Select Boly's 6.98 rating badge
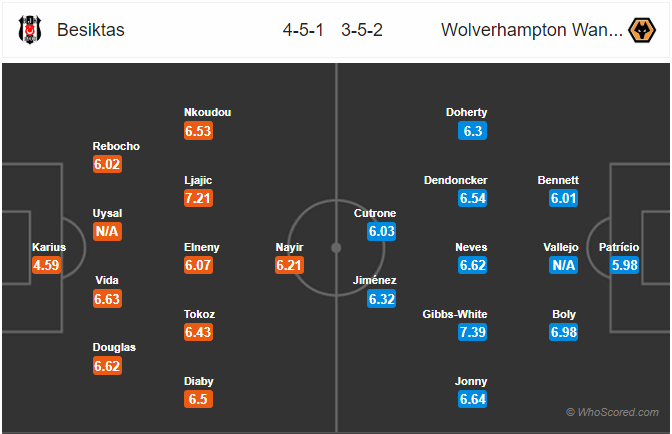The width and height of the screenshot is (672, 434). tap(564, 332)
